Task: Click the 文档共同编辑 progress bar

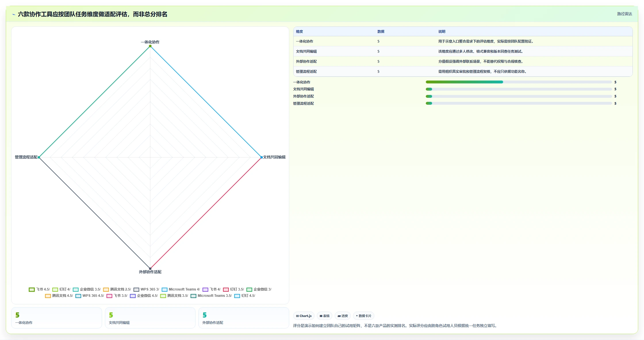Action: (x=519, y=89)
